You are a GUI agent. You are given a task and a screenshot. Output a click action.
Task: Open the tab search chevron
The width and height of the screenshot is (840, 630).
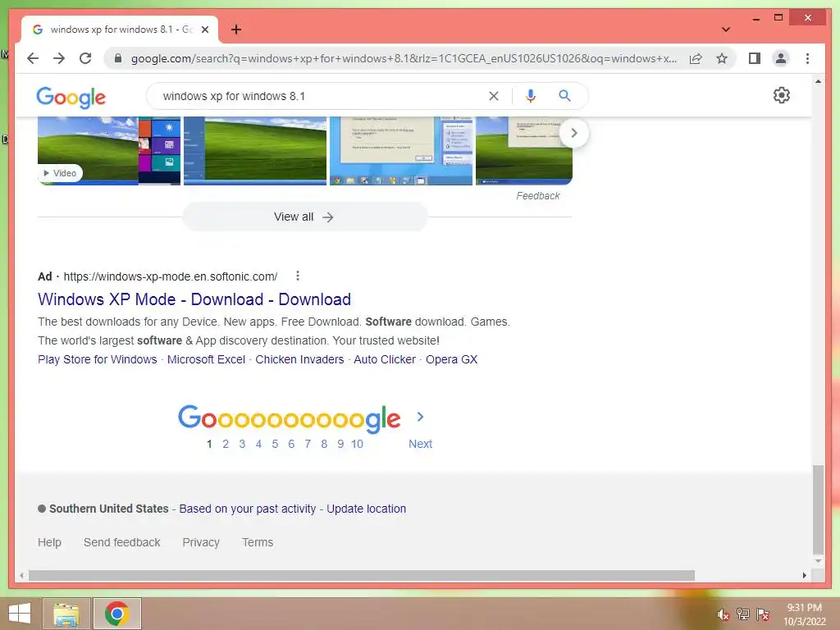pyautogui.click(x=725, y=30)
